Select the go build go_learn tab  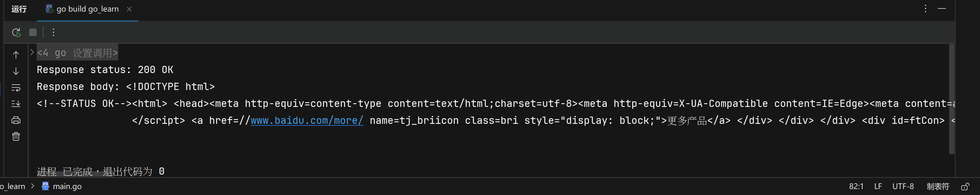coord(88,9)
